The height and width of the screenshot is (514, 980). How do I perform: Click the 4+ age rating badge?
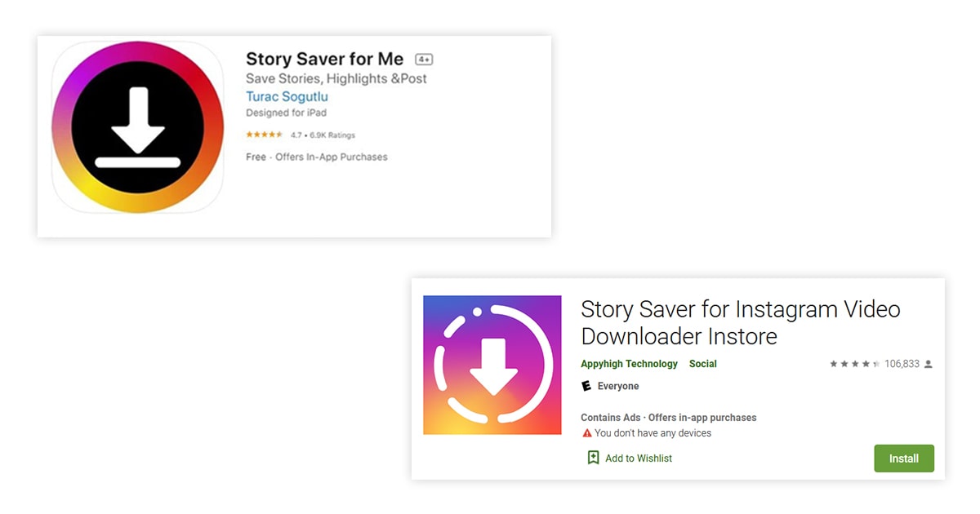click(x=424, y=60)
